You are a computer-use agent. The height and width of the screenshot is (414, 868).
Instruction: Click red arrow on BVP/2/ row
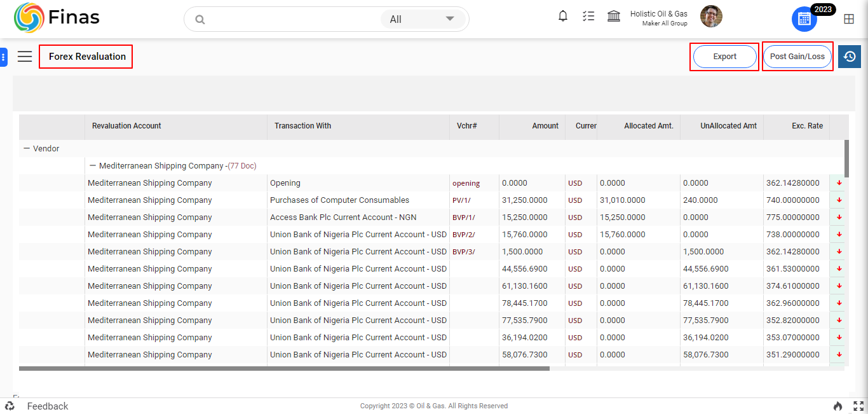[839, 235]
